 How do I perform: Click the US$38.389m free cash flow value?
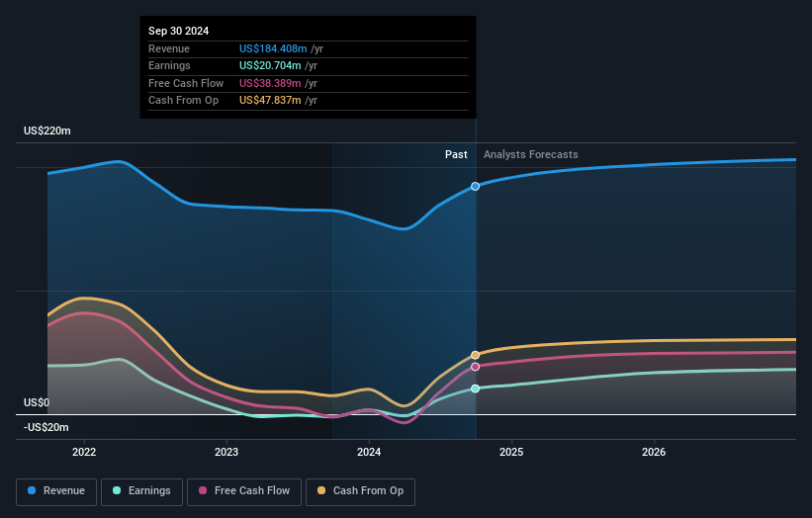(x=270, y=83)
